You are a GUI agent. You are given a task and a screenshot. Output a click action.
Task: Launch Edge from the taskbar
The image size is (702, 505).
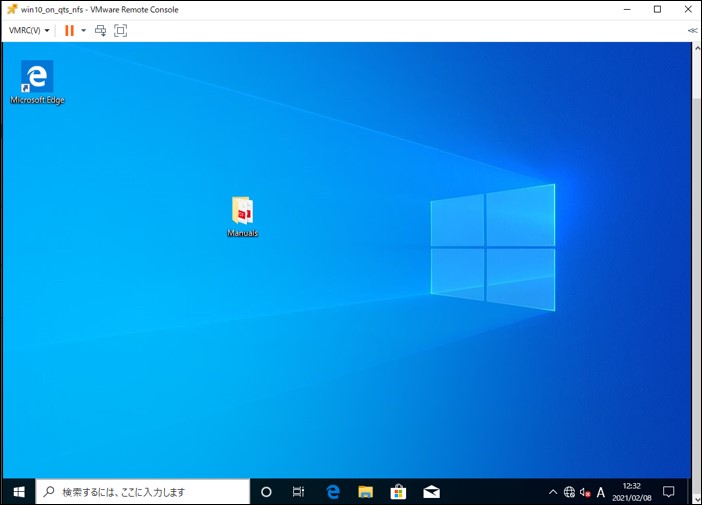[333, 492]
